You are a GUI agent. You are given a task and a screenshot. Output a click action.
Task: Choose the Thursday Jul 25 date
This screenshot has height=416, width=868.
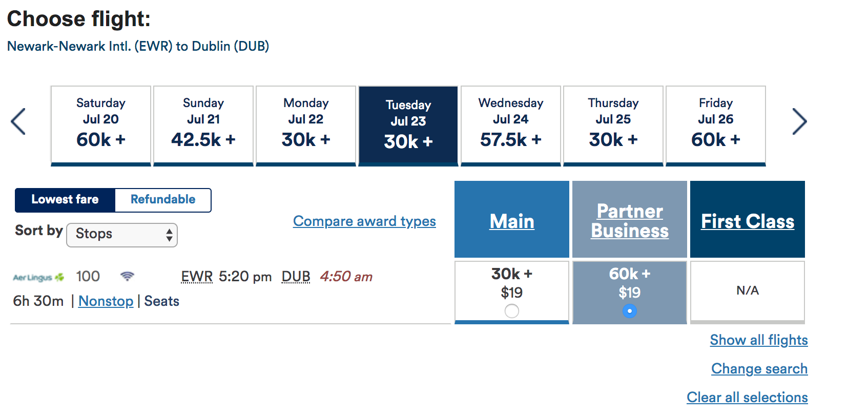click(x=613, y=125)
